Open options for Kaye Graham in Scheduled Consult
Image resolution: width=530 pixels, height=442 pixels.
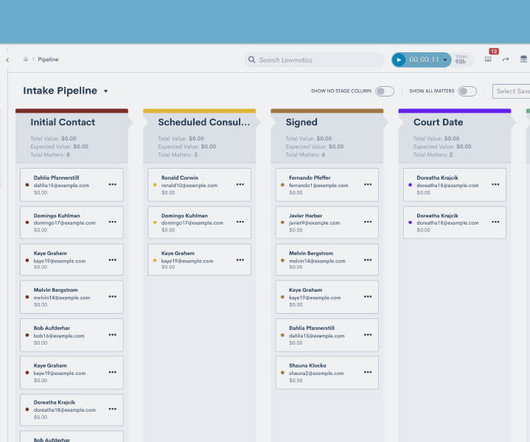(x=240, y=260)
